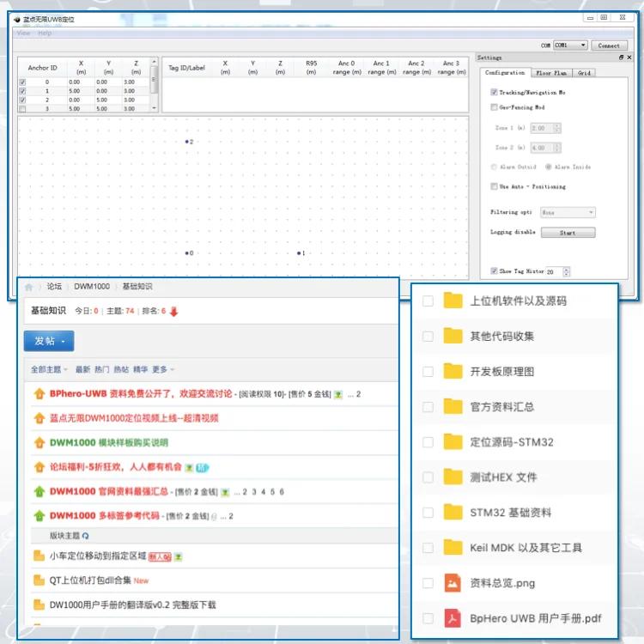
Task: Switch to the Grid tab
Action: [584, 73]
